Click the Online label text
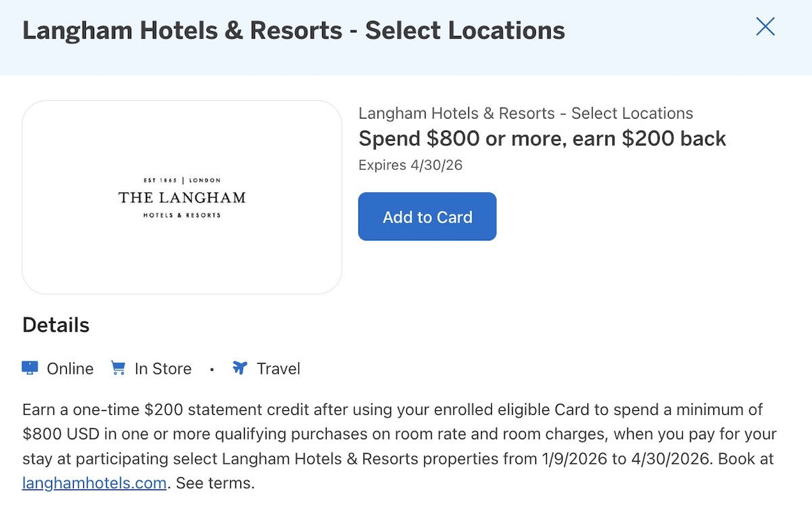The height and width of the screenshot is (509, 812). [70, 368]
